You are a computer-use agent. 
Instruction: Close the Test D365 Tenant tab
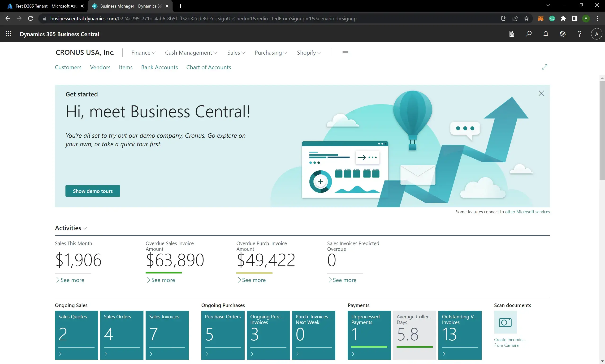pyautogui.click(x=82, y=6)
